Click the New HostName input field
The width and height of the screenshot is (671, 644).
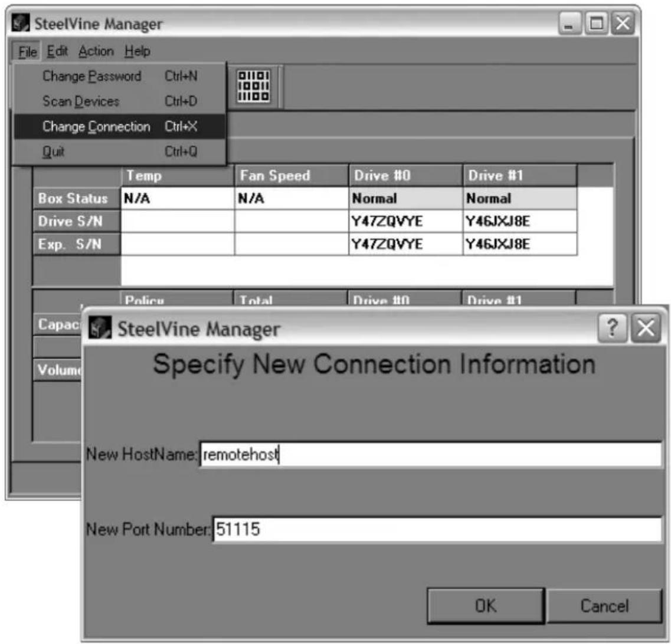pos(430,454)
